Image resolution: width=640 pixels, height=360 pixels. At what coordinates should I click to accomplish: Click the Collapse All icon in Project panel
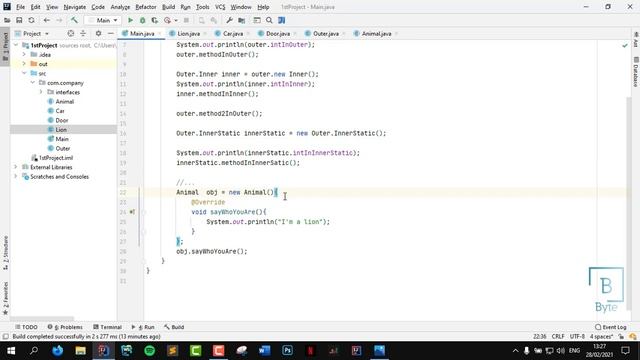[83, 33]
